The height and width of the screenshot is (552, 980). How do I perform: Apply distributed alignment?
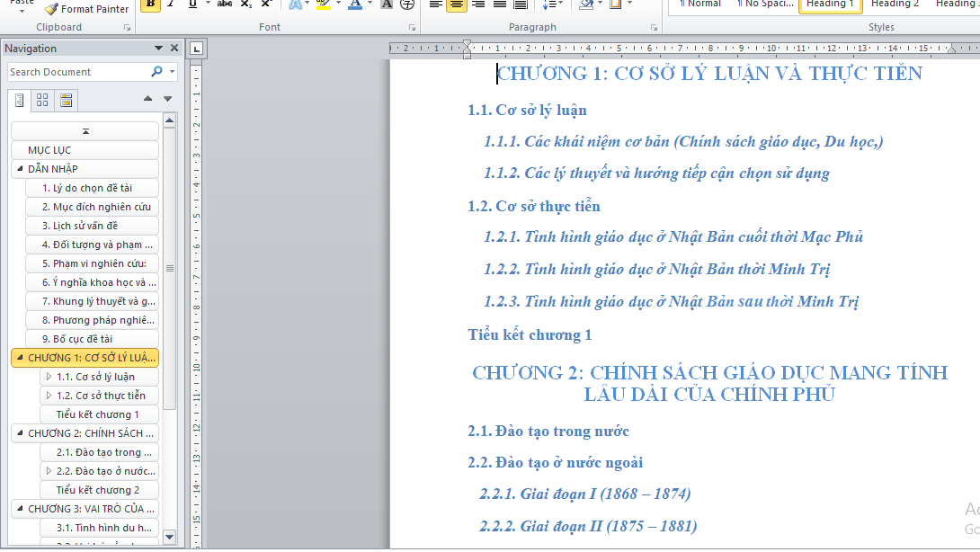click(x=520, y=4)
